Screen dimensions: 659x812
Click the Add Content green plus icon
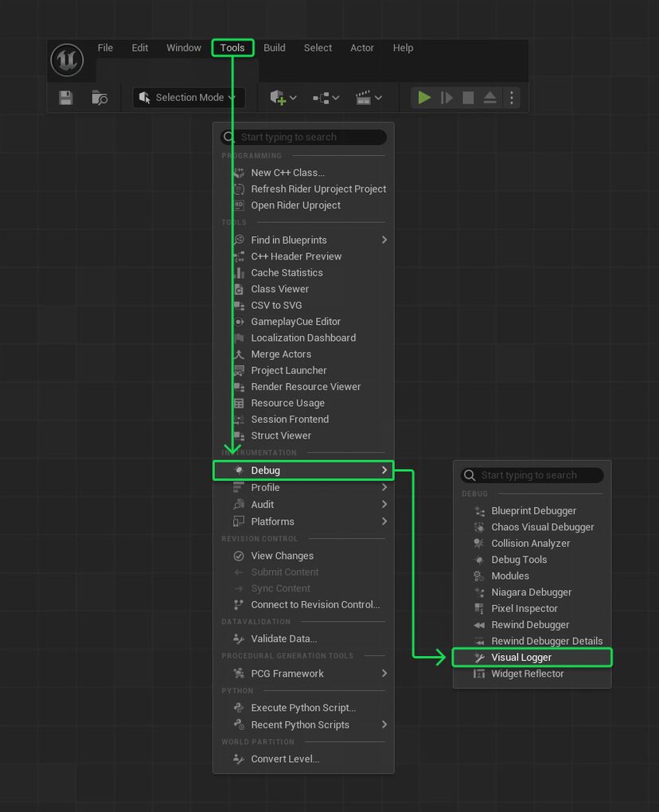point(276,97)
